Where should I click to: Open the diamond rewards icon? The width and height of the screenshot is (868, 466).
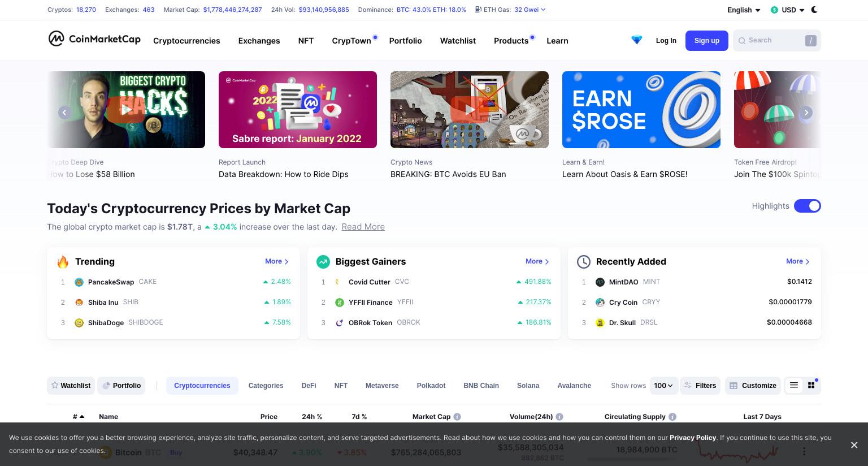(637, 40)
